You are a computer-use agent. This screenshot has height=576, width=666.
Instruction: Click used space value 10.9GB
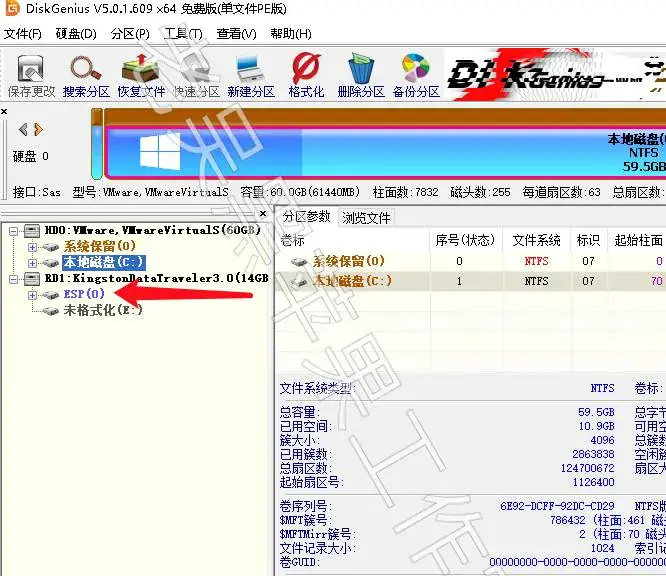click(x=596, y=426)
